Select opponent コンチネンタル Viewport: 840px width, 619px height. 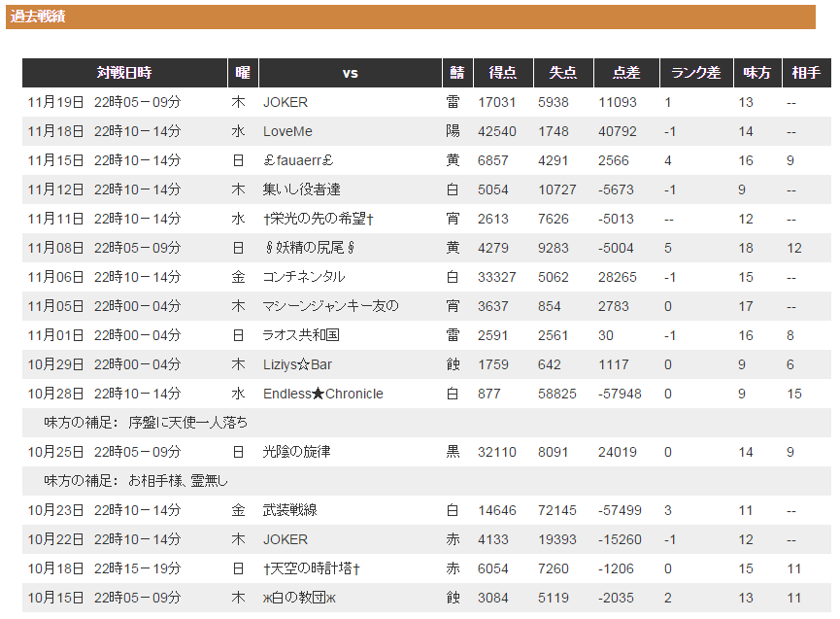coord(304,277)
